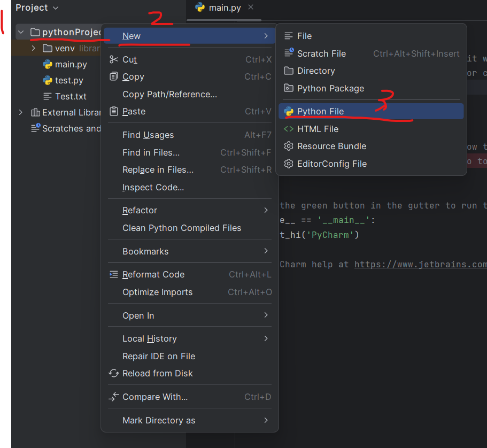Collapse the pythonProject tree node

[x=21, y=32]
